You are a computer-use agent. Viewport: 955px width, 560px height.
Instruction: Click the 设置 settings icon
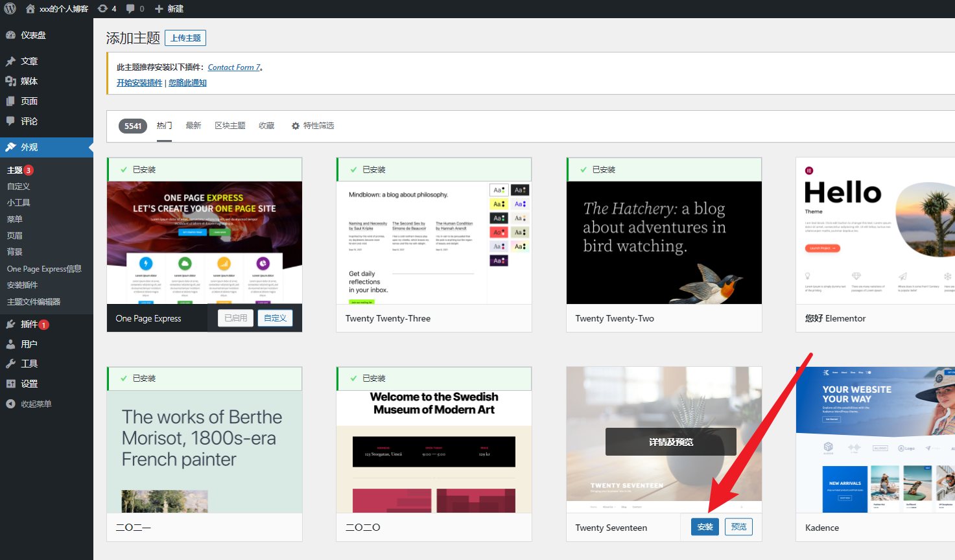coord(10,384)
